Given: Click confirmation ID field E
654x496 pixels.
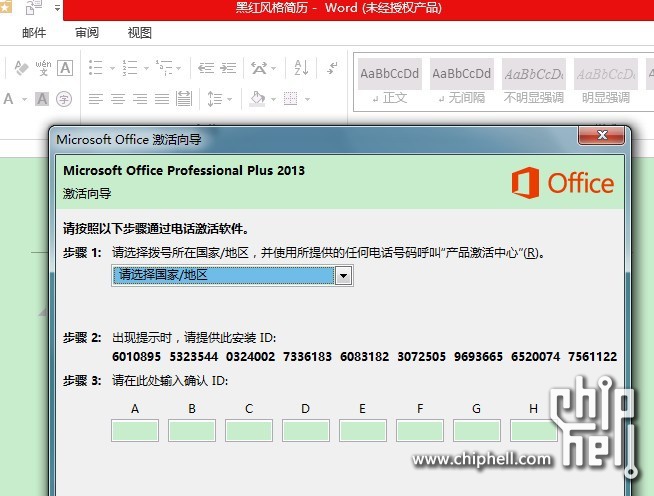Looking at the screenshot, I should click(x=363, y=431).
